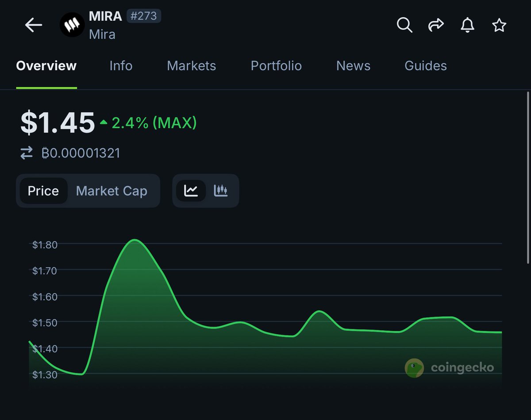The image size is (531, 420).
Task: Open the News tab
Action: (353, 66)
